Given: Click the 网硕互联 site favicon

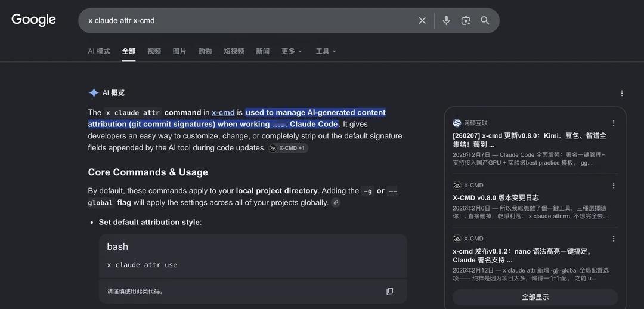Looking at the screenshot, I should pyautogui.click(x=457, y=123).
